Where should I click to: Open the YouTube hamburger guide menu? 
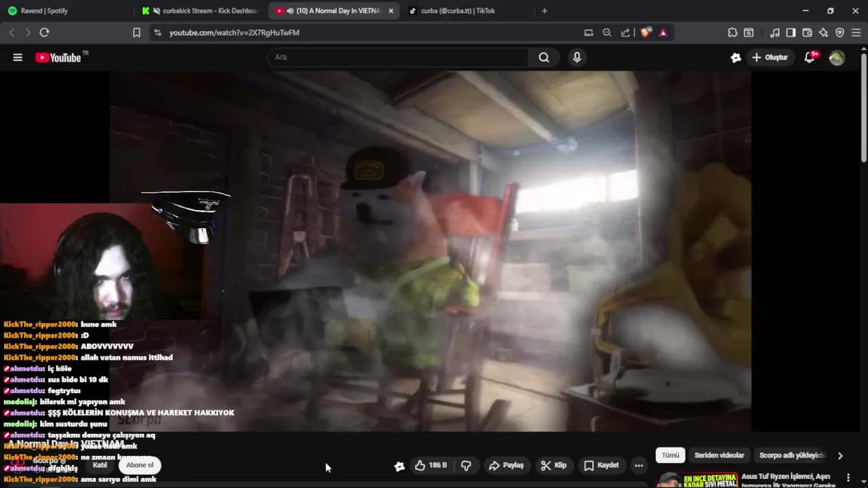click(x=18, y=58)
